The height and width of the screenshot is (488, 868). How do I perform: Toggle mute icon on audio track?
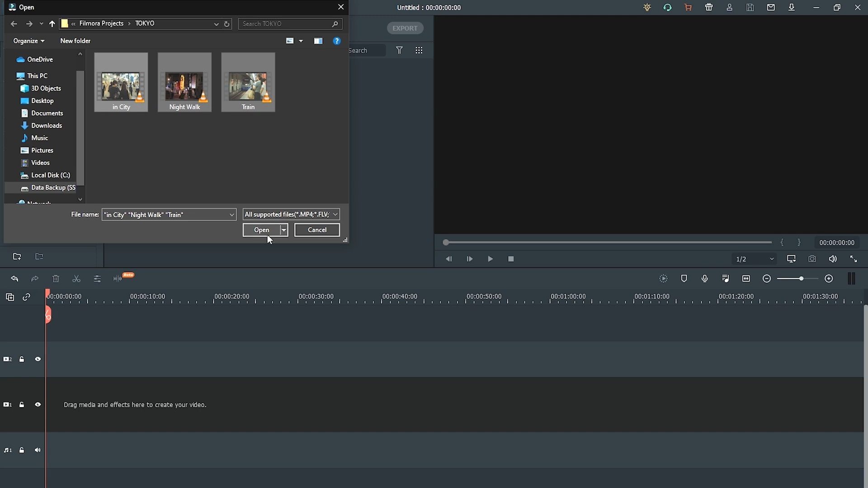38,450
